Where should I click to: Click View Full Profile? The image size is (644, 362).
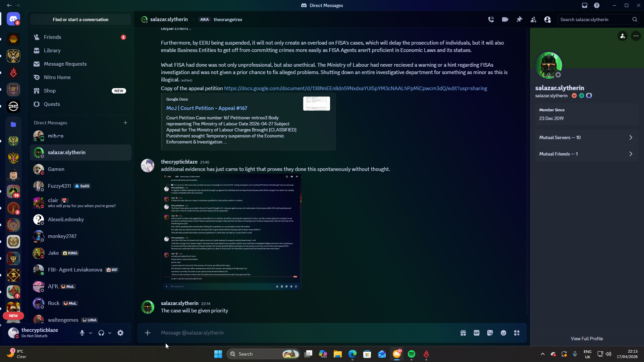(587, 339)
